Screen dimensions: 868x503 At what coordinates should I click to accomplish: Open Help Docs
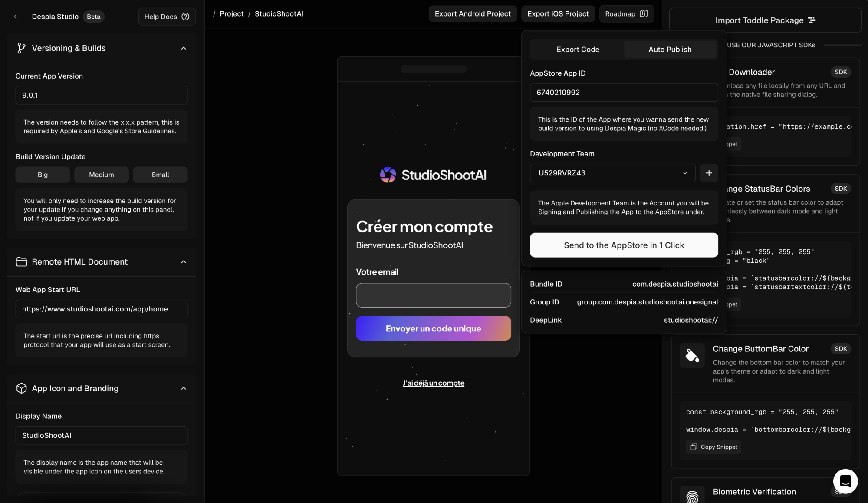[x=167, y=17]
